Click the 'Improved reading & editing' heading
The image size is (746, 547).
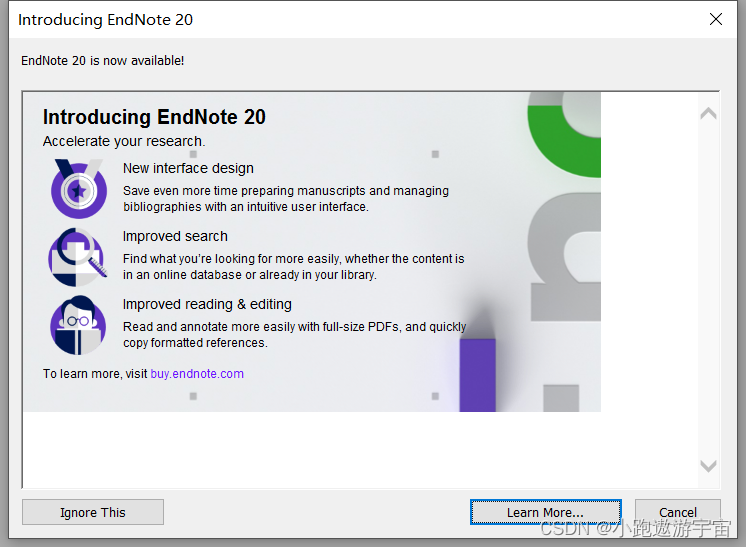[x=207, y=304]
